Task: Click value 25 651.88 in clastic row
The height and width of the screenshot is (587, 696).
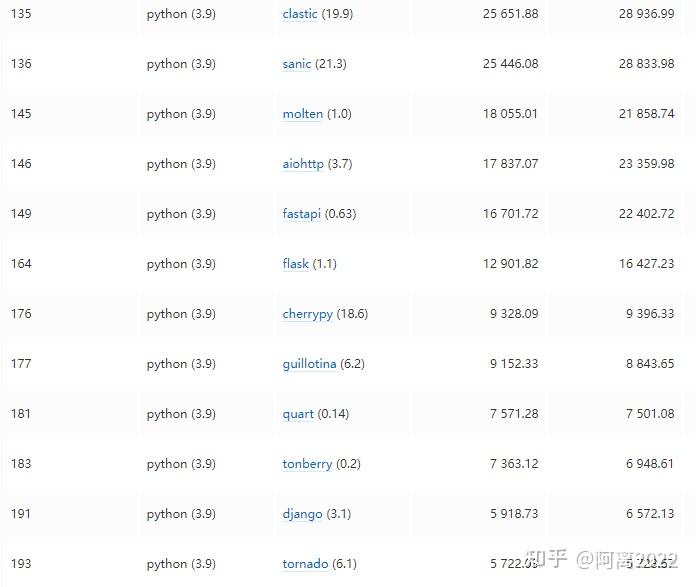Action: tap(510, 14)
